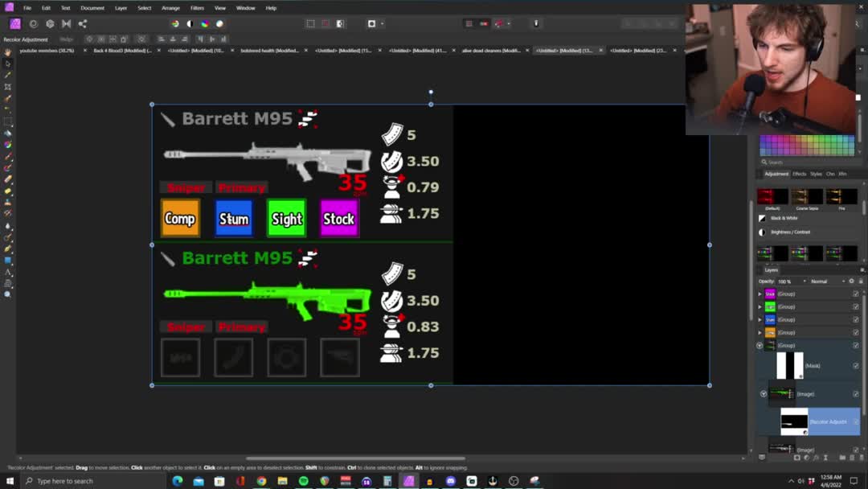Click the Adjustments icon below the layers list

tap(807, 458)
